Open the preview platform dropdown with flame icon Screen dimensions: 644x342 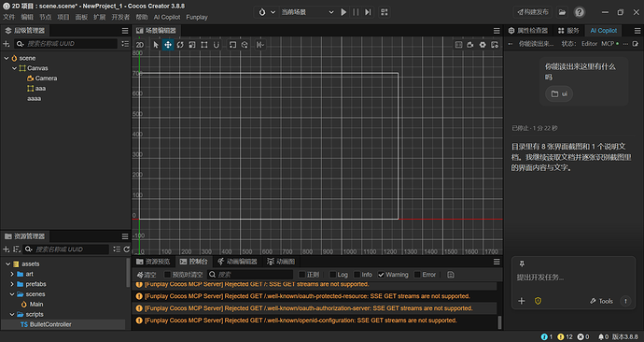pyautogui.click(x=267, y=12)
